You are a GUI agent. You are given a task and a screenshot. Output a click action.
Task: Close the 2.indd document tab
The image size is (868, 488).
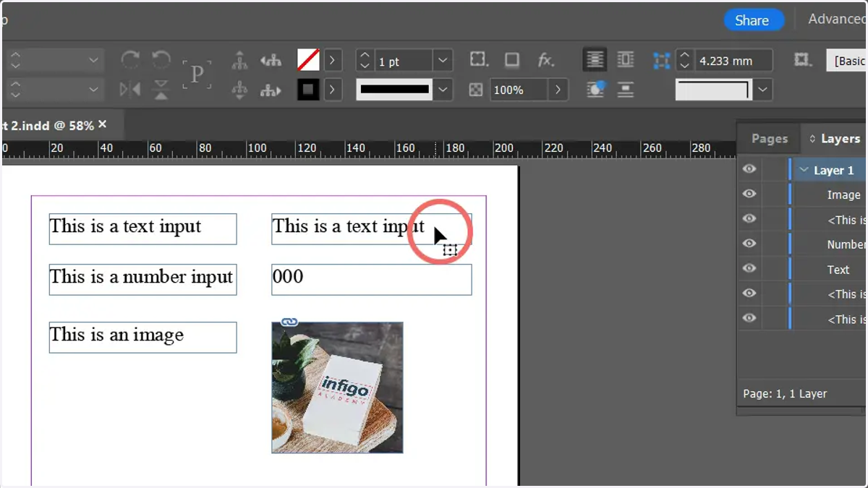tap(102, 124)
